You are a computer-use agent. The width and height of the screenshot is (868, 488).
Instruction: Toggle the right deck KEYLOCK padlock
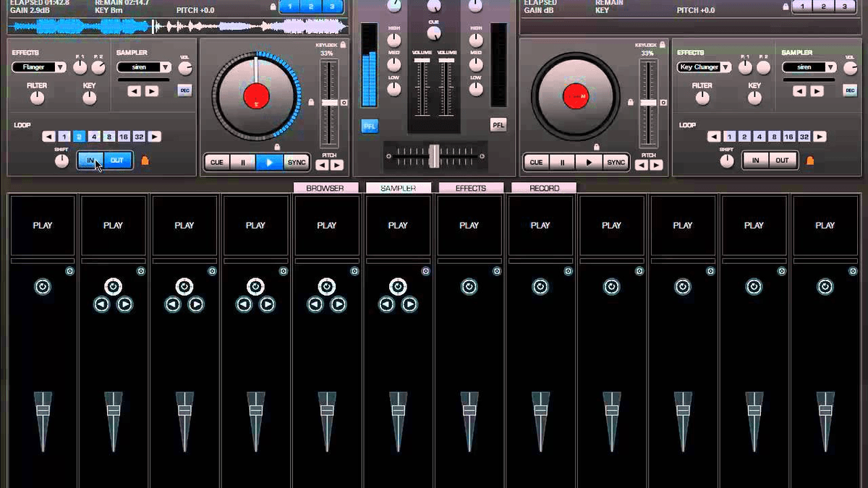tap(663, 44)
